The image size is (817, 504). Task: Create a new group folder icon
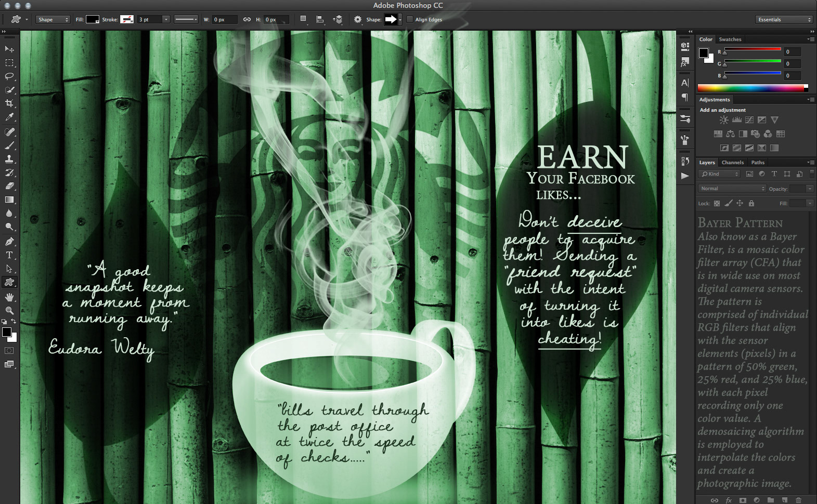(x=770, y=500)
